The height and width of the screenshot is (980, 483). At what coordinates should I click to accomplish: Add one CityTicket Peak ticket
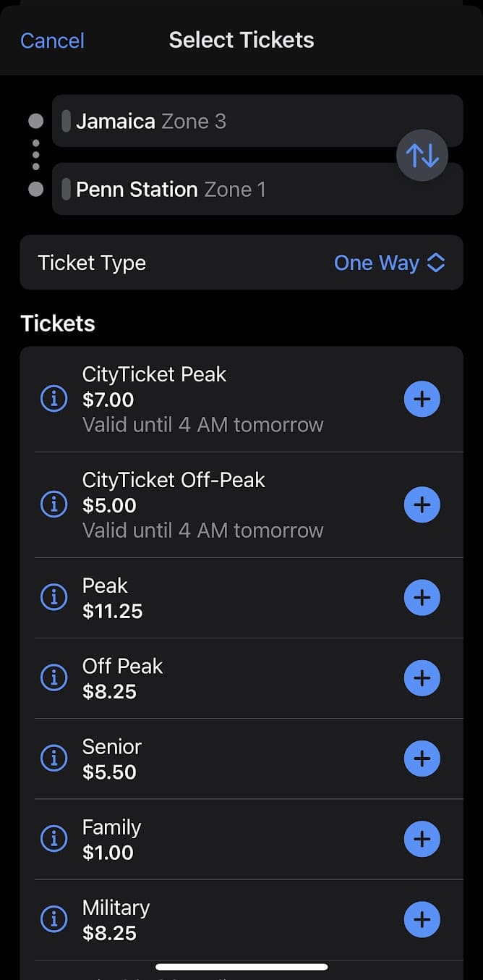[x=422, y=399]
